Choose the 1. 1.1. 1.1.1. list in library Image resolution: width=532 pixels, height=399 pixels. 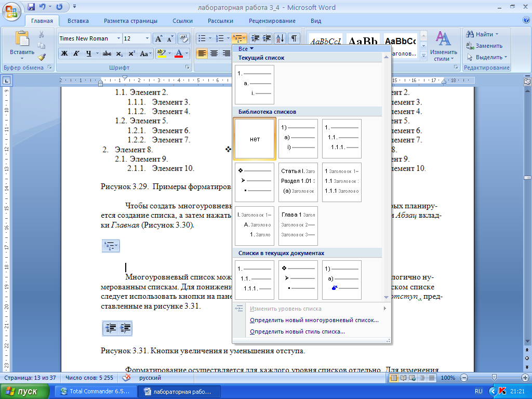(342, 139)
